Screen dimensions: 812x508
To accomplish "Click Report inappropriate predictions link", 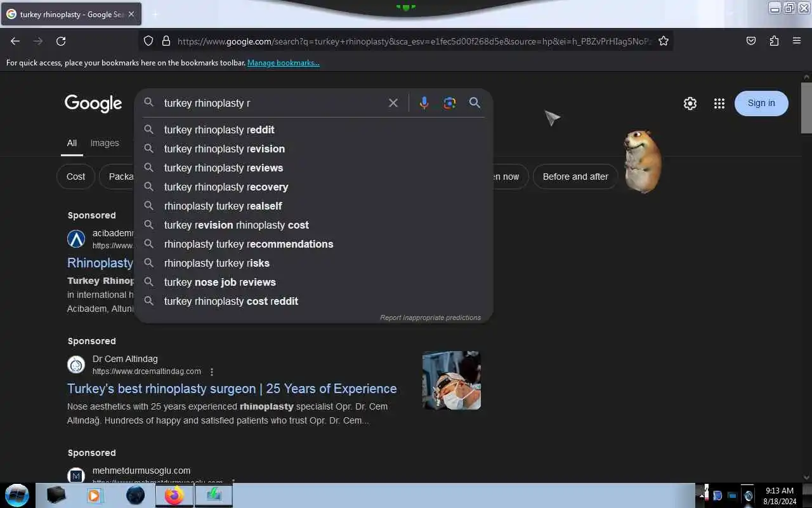I will 430,317.
